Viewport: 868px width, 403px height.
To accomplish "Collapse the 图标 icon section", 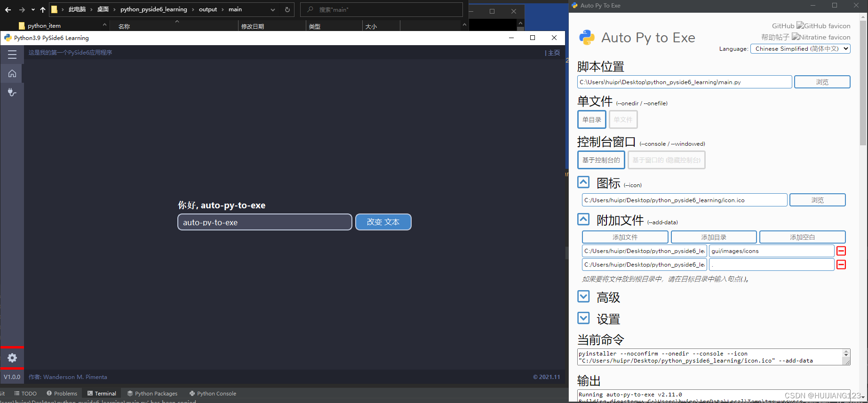I will pos(583,182).
